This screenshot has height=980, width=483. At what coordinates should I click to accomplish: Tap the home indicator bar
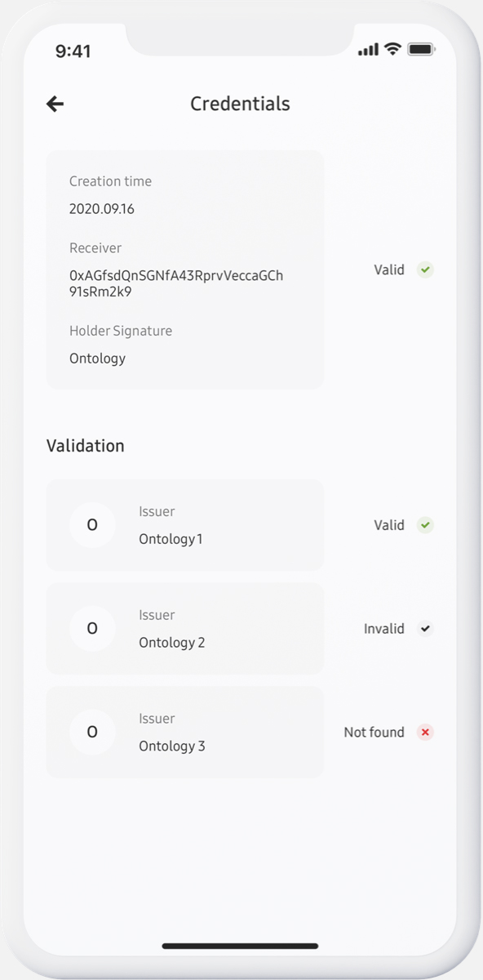click(x=240, y=946)
